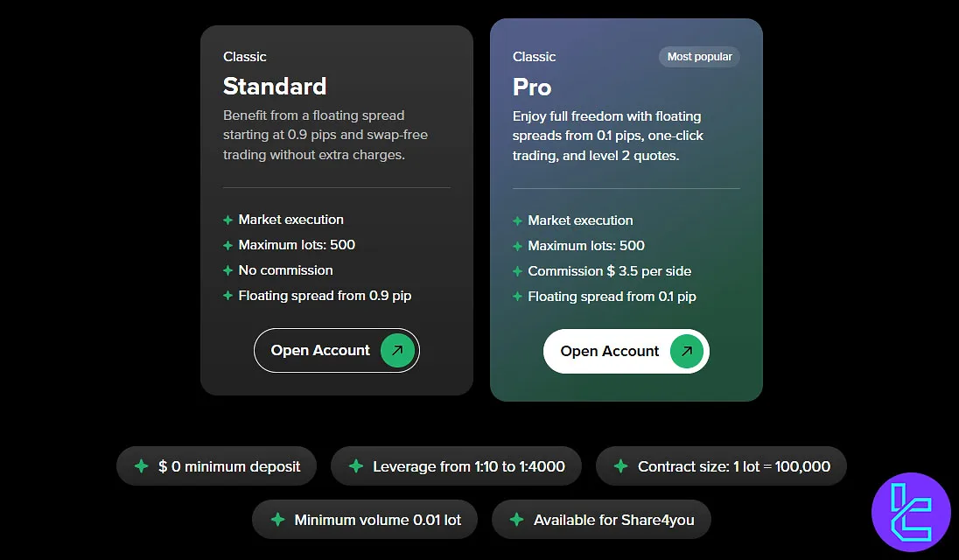This screenshot has width=959, height=560.
Task: Click the sparkle icon beside Maximum lots: 500 on Pro
Action: pos(517,246)
